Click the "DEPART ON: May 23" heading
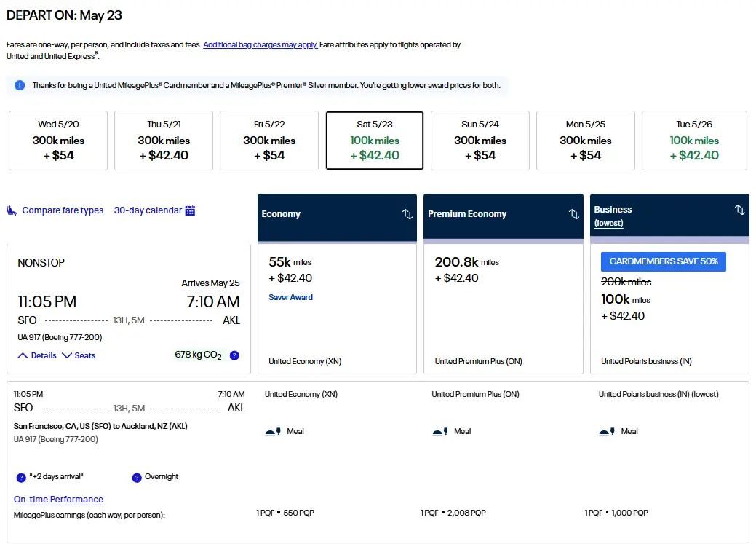 [64, 15]
